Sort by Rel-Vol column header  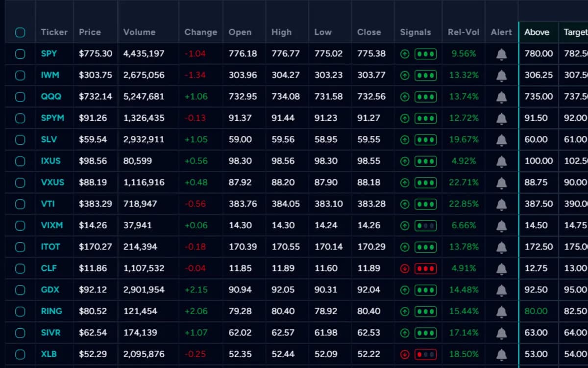464,32
